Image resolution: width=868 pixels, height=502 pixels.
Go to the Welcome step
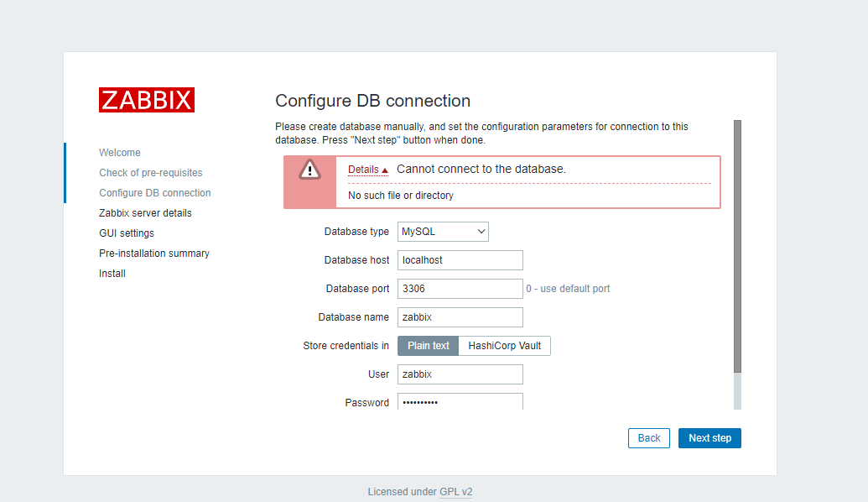120,153
